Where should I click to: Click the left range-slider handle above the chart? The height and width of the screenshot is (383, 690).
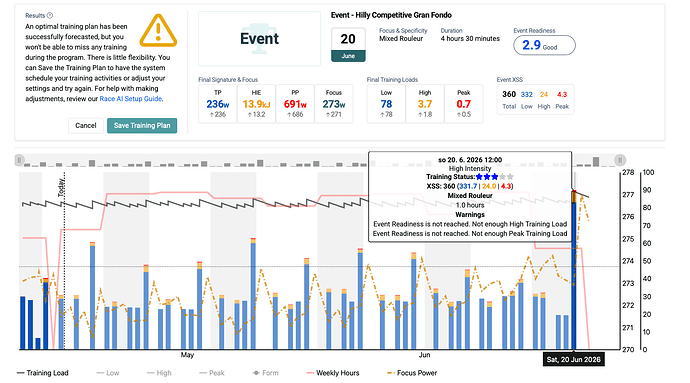19,160
